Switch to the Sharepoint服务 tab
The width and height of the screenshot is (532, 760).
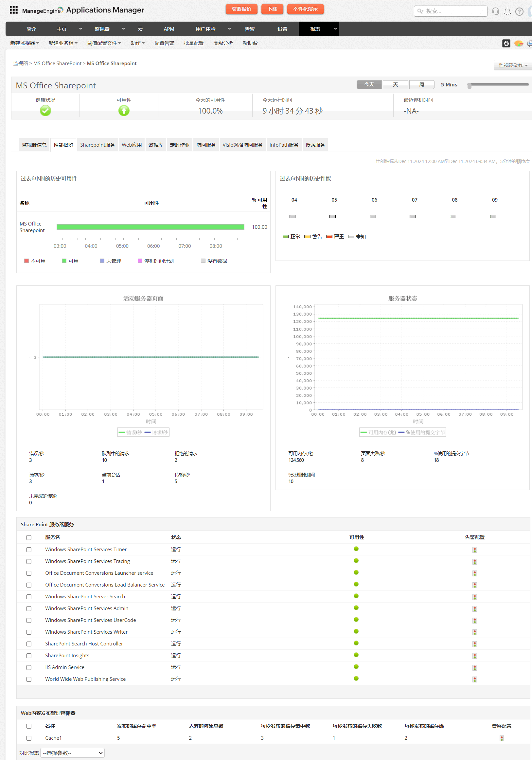(98, 145)
